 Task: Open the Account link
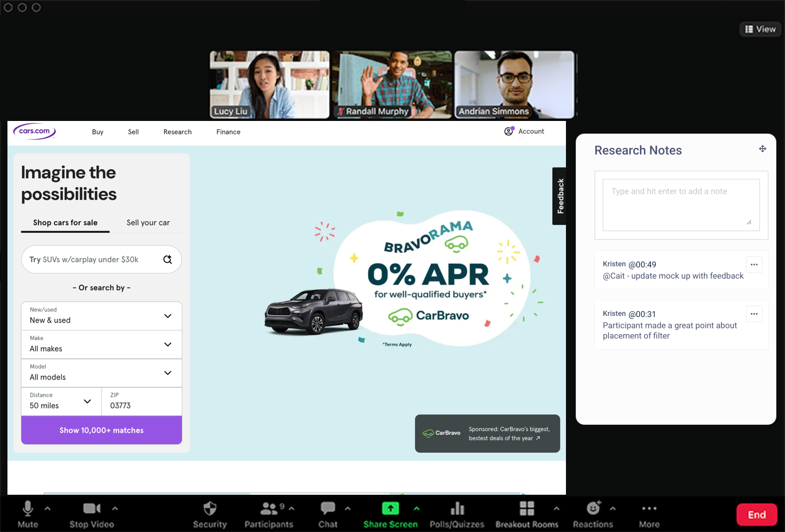pos(524,131)
